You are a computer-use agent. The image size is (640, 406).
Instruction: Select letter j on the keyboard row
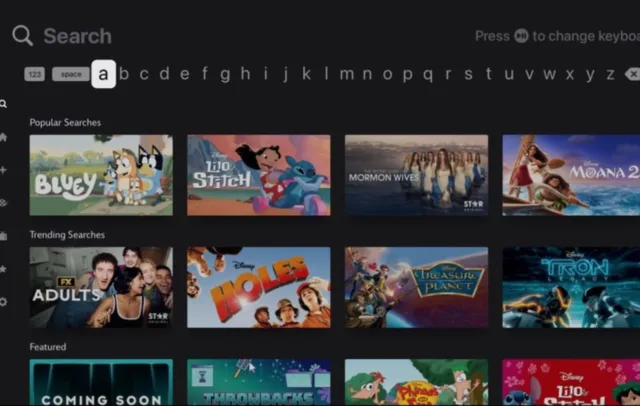[286, 75]
